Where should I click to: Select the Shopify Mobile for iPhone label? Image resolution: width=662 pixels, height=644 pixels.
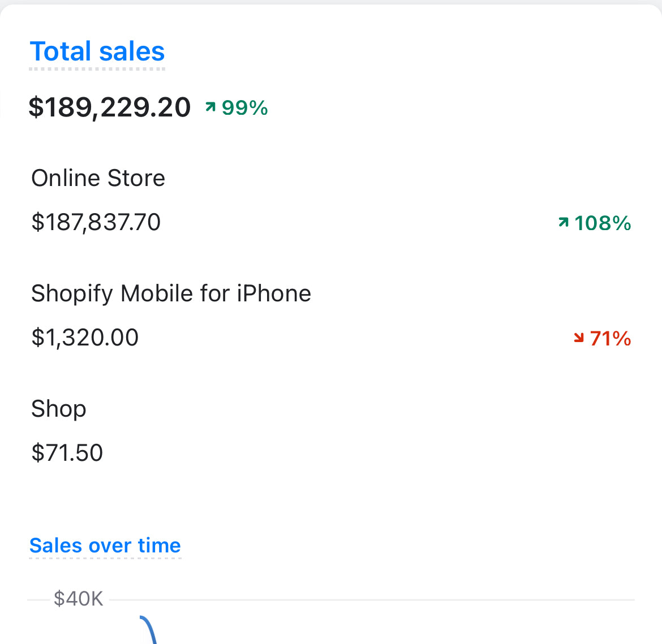171,293
